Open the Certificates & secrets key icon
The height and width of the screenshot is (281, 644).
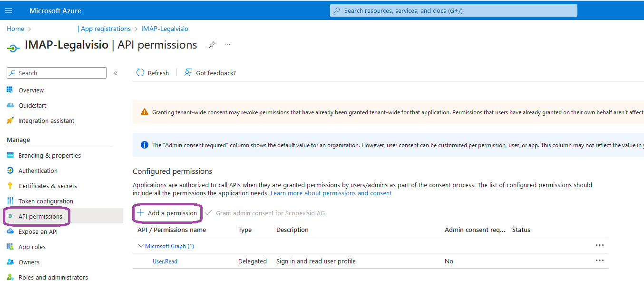pos(10,186)
